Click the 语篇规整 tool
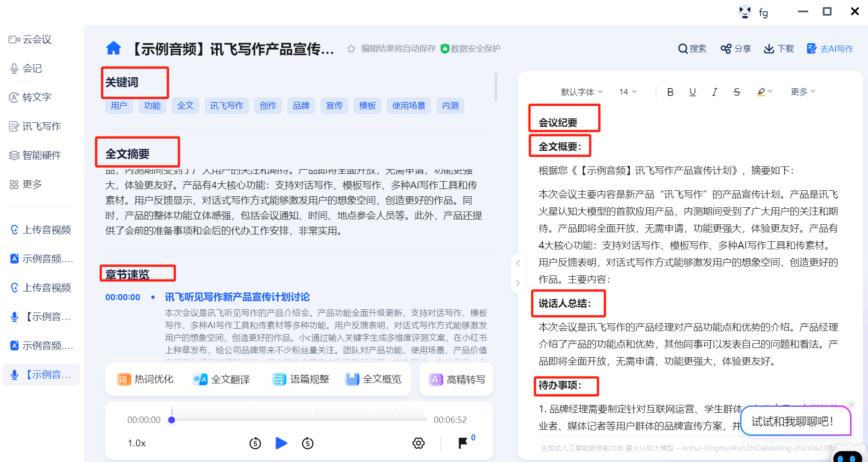The image size is (868, 462). point(301,379)
